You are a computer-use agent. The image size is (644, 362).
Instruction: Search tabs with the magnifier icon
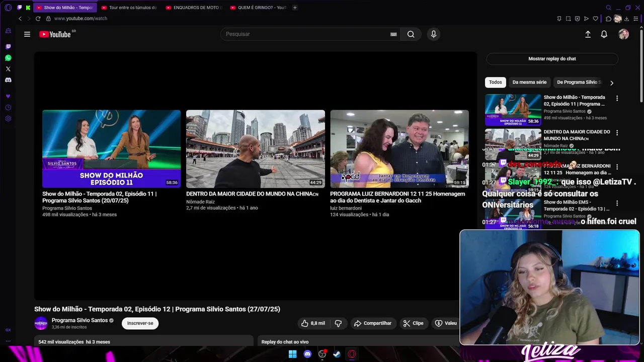point(608,8)
